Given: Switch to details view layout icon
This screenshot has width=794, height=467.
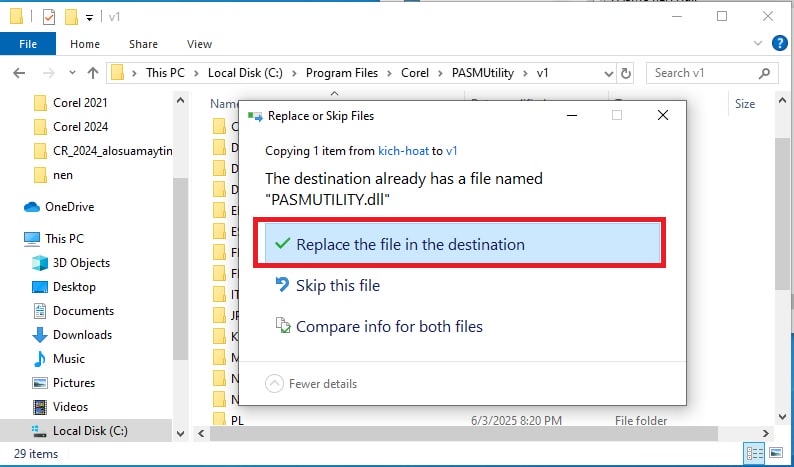Looking at the screenshot, I should (755, 453).
